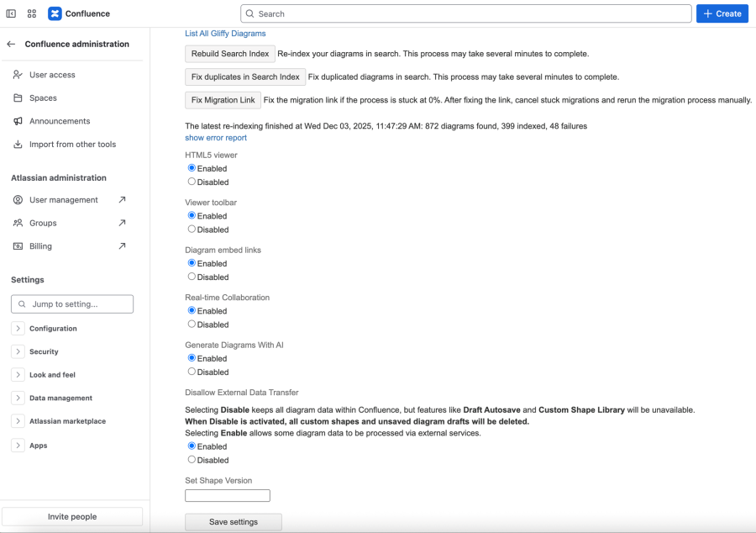This screenshot has width=756, height=533.
Task: Open Spaces in the admin sidebar
Action: pos(43,98)
